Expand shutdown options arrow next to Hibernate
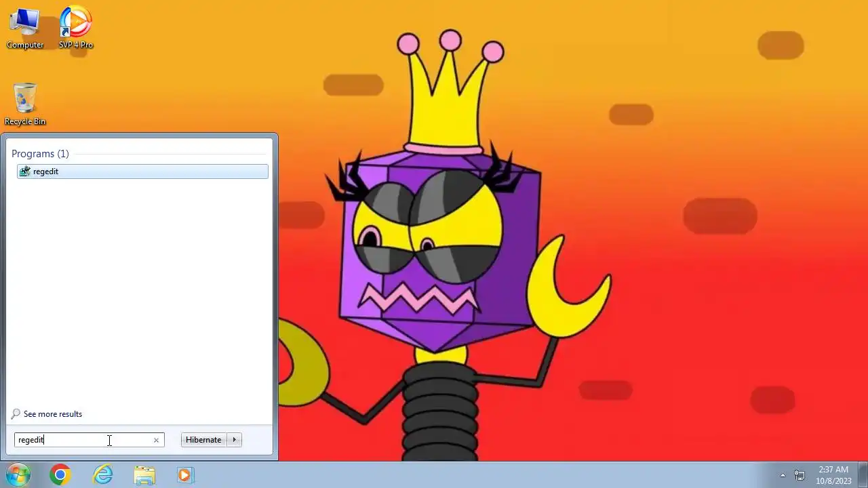Image resolution: width=868 pixels, height=488 pixels. pyautogui.click(x=234, y=440)
